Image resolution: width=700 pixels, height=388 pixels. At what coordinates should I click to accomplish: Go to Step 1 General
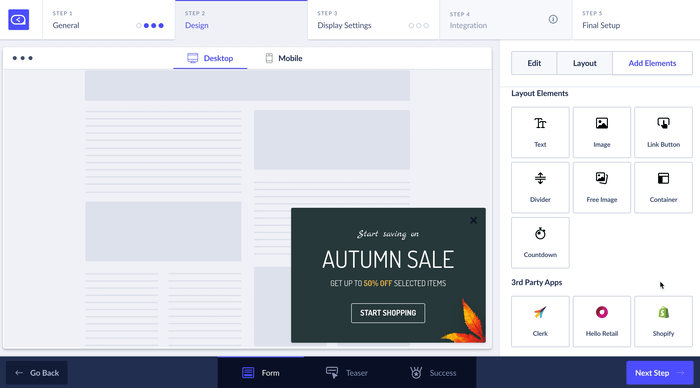click(109, 20)
